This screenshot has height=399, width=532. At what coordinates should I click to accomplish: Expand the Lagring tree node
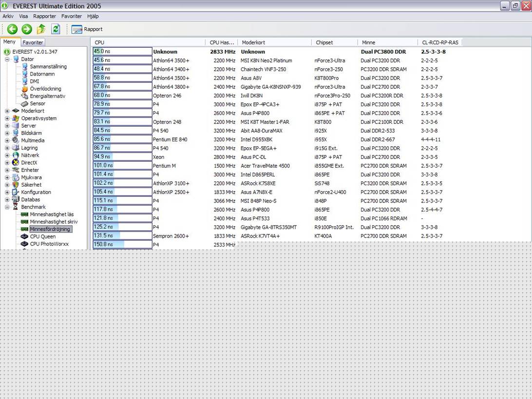[7, 148]
